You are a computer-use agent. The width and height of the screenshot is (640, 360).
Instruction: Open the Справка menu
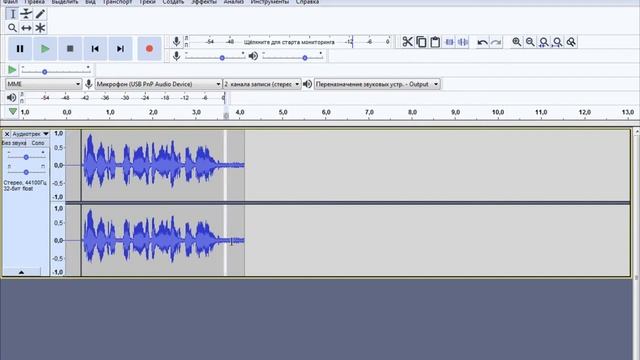pyautogui.click(x=307, y=2)
